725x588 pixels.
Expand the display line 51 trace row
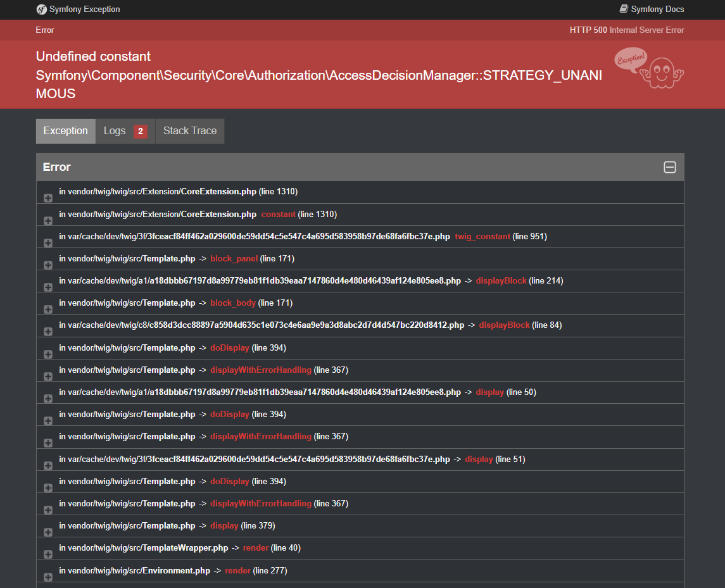tap(48, 465)
